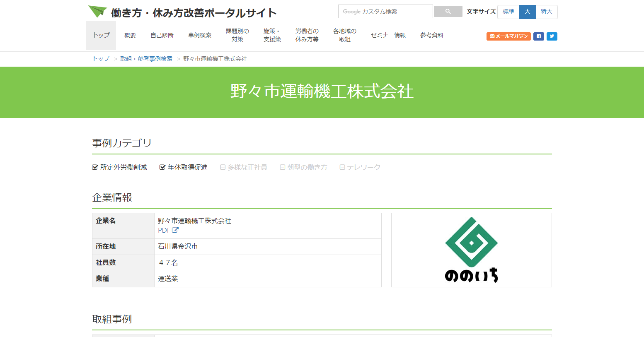Set text size to 標準
This screenshot has height=337, width=644.
(x=508, y=12)
